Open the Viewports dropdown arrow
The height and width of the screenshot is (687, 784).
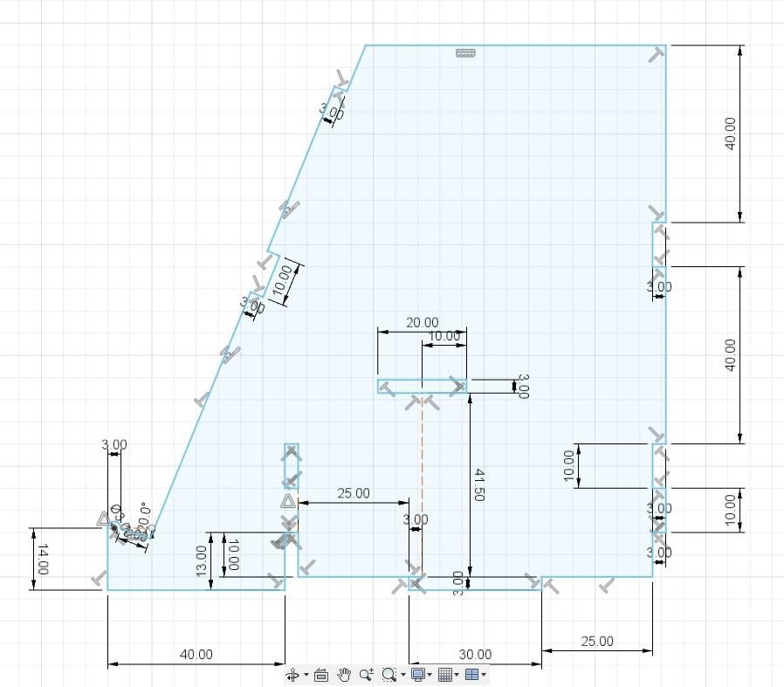point(484,674)
